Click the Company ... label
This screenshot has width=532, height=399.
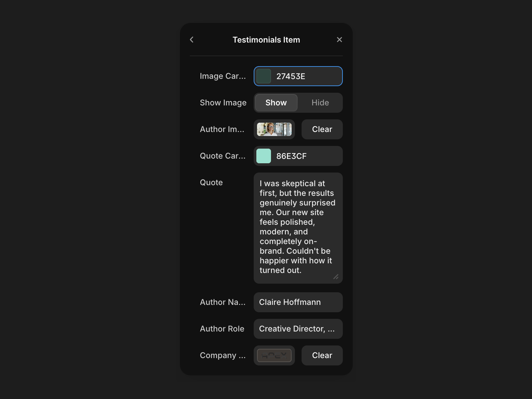[223, 355]
